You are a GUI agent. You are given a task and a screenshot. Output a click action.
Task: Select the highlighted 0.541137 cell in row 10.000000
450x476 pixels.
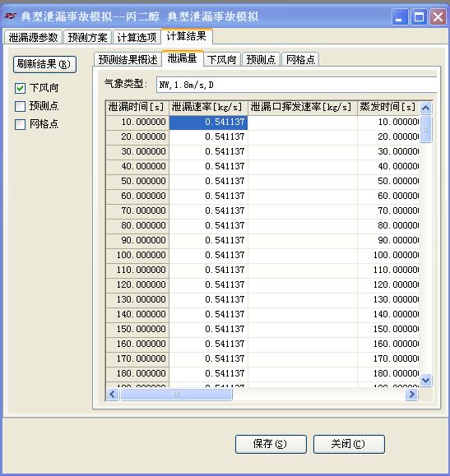tap(208, 122)
